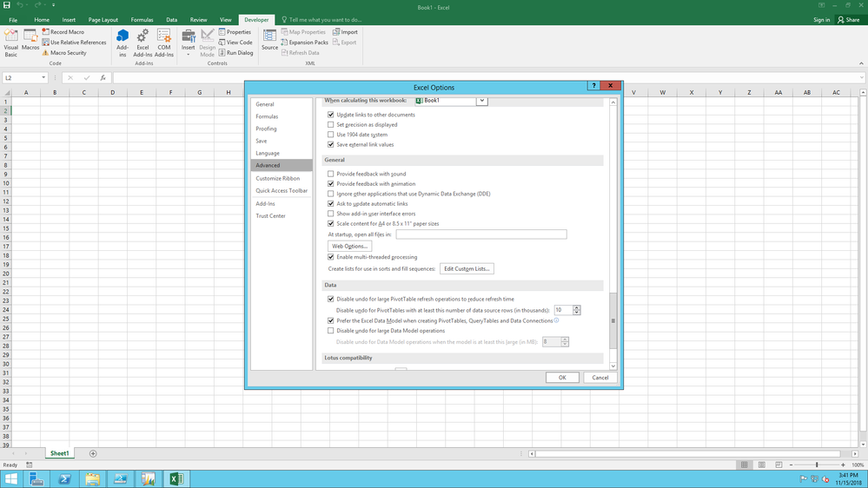Open the Visual Basic editor
The width and height of the screenshot is (868, 488).
coord(10,43)
